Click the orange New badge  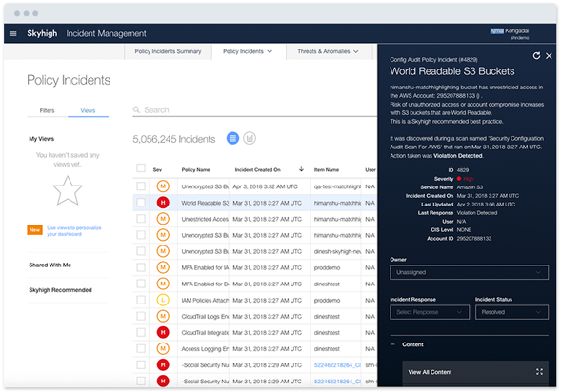pyautogui.click(x=34, y=230)
